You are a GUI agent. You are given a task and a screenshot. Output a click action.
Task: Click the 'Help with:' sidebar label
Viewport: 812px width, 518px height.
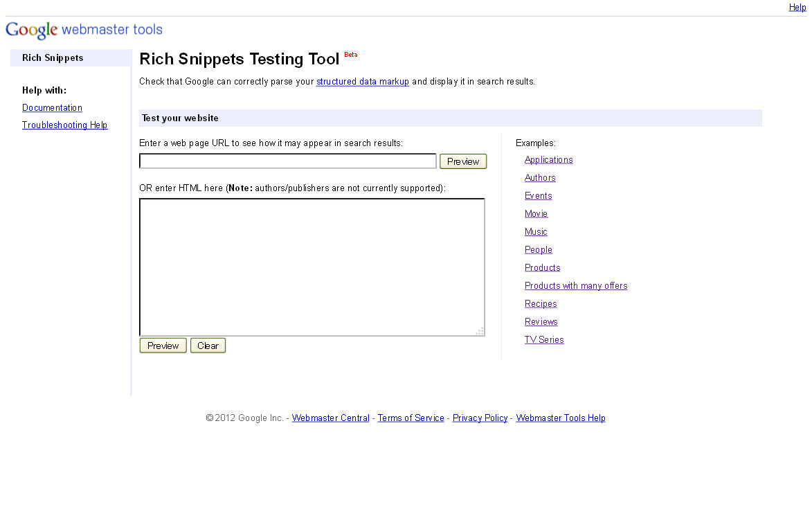[44, 90]
